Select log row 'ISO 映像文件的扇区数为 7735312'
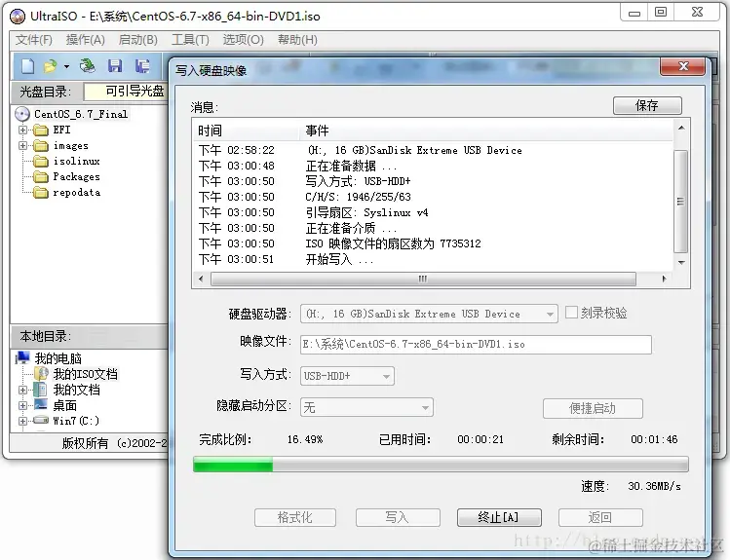The width and height of the screenshot is (730, 560). click(x=433, y=243)
